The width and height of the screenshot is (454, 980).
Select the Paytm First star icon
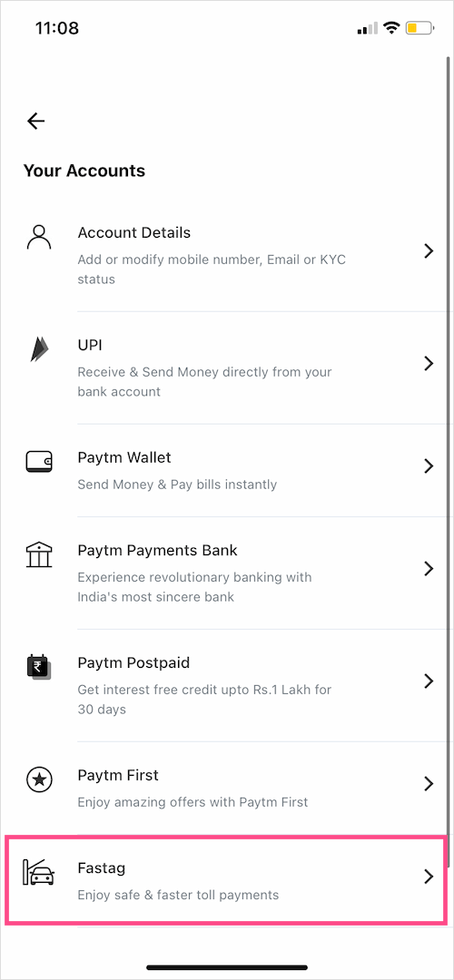(39, 779)
